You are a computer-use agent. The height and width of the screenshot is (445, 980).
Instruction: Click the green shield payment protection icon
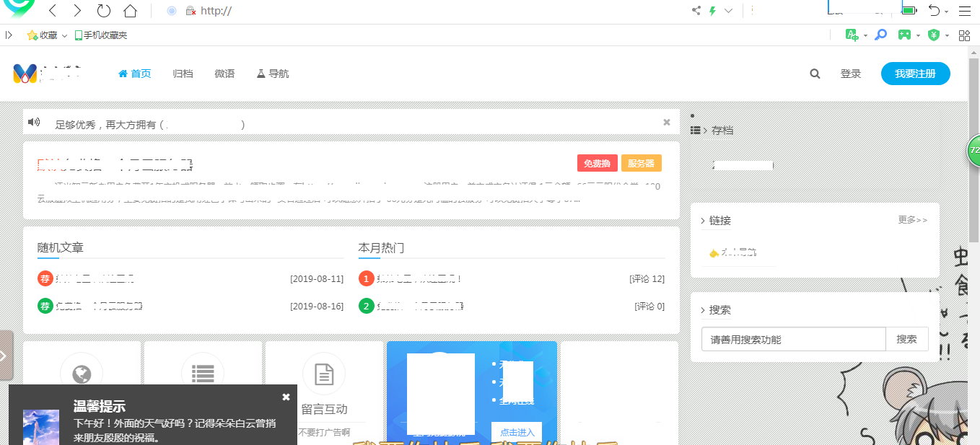(x=933, y=34)
